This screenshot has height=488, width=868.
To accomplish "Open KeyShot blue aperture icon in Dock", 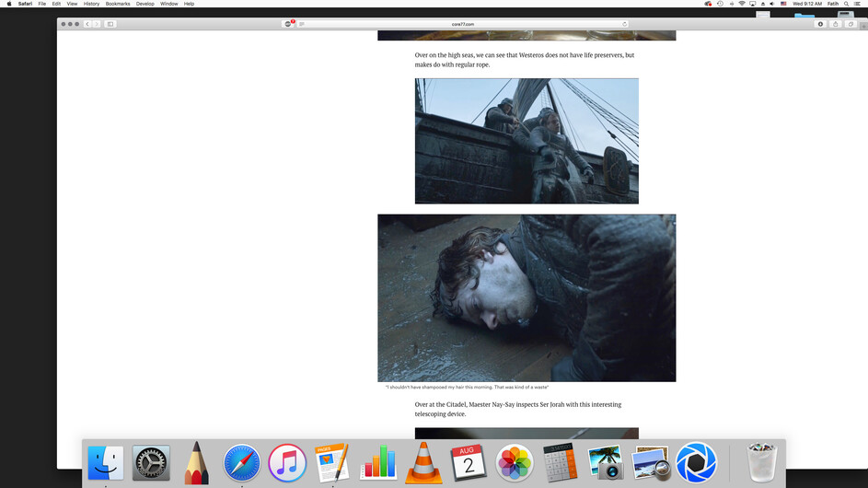I will pos(697,462).
